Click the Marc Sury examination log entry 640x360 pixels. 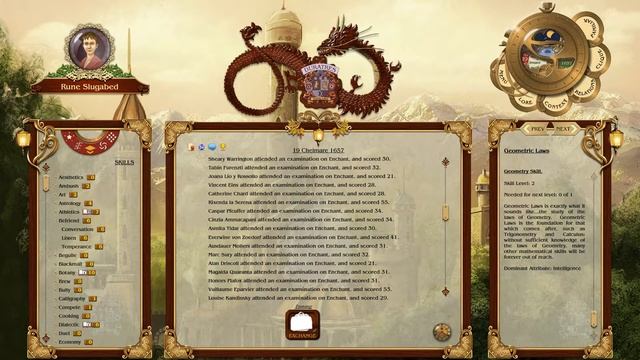[289, 254]
